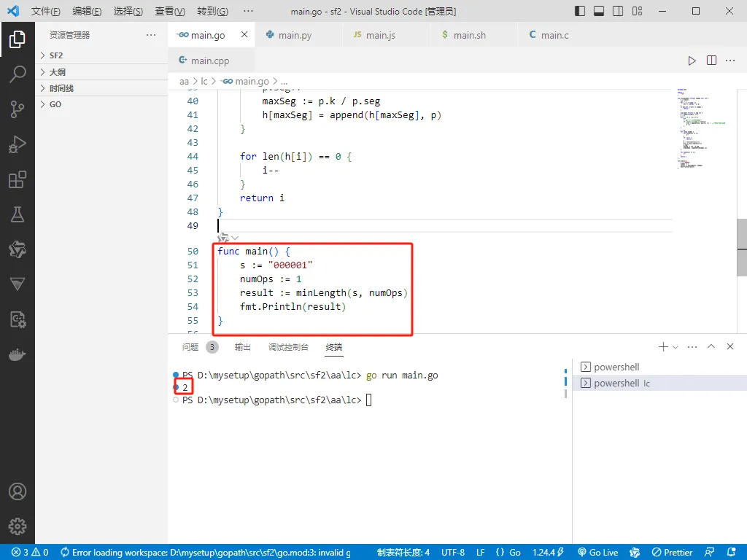Switch to the main.c tab
This screenshot has height=560, width=747.
(x=561, y=35)
